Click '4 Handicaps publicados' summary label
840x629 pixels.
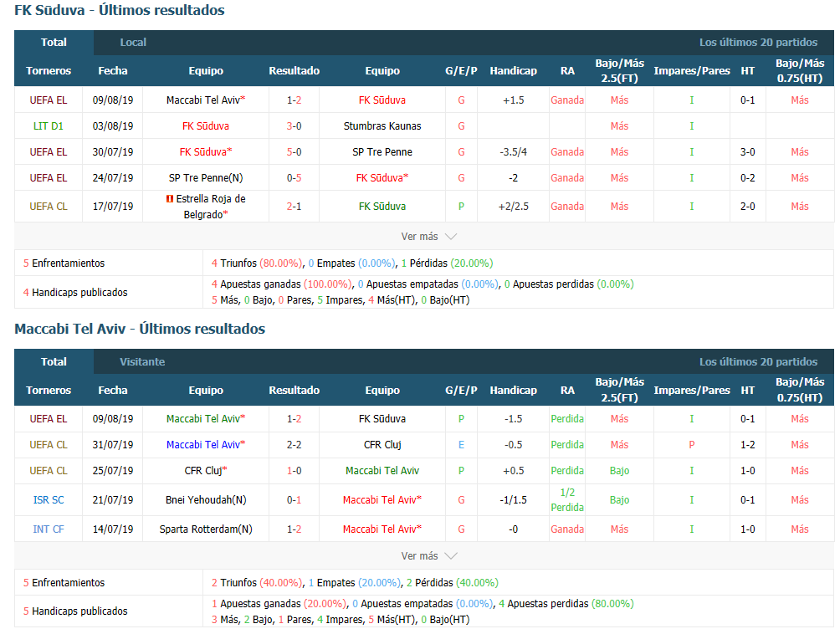click(x=75, y=293)
